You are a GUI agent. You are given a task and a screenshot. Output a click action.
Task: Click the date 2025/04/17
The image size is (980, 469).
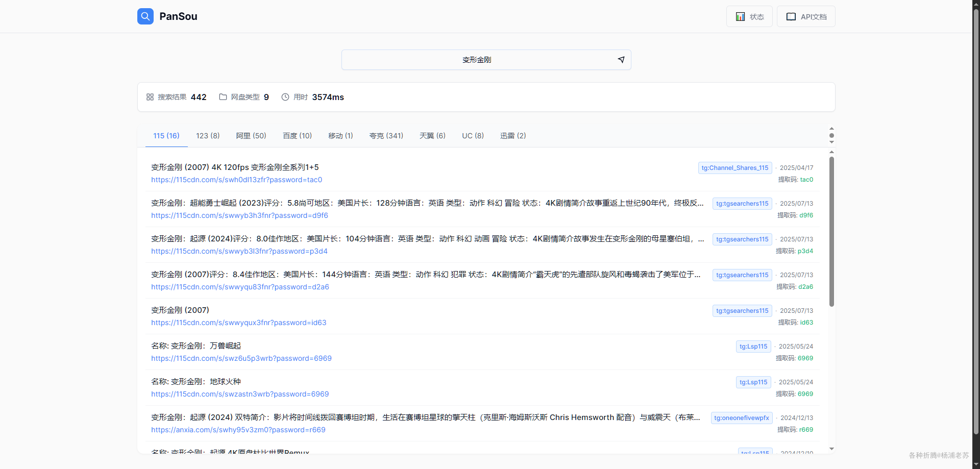point(796,168)
